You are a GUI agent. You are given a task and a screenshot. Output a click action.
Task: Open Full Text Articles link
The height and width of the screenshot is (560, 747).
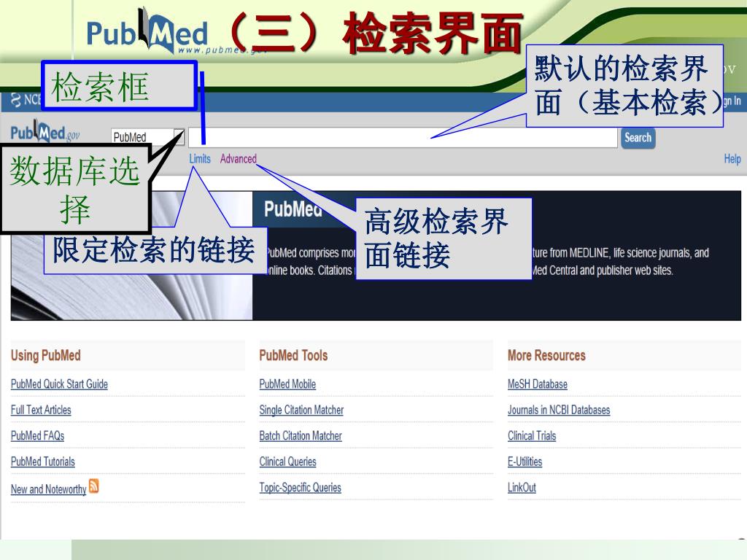coord(41,410)
